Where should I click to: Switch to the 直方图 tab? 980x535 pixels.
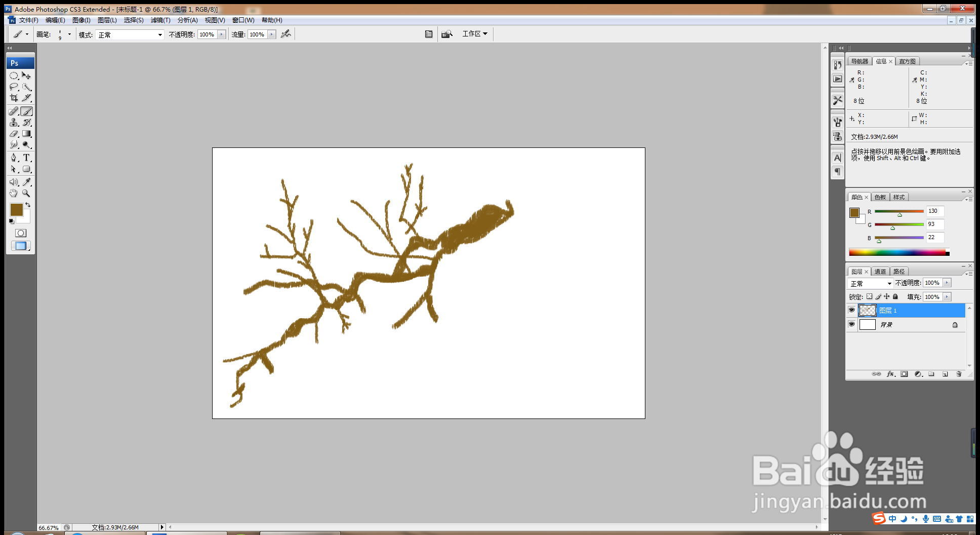[x=907, y=61]
